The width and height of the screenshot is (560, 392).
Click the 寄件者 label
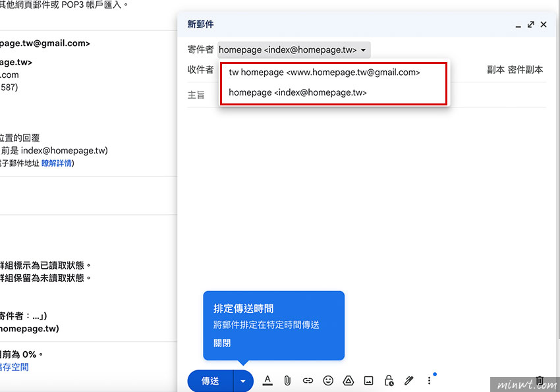[x=200, y=49]
